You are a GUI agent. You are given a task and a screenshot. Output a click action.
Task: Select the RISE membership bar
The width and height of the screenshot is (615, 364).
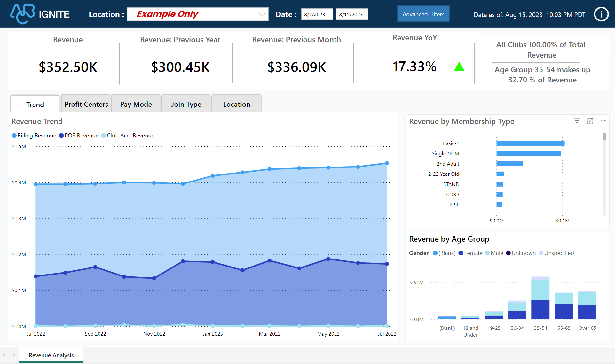tap(499, 205)
